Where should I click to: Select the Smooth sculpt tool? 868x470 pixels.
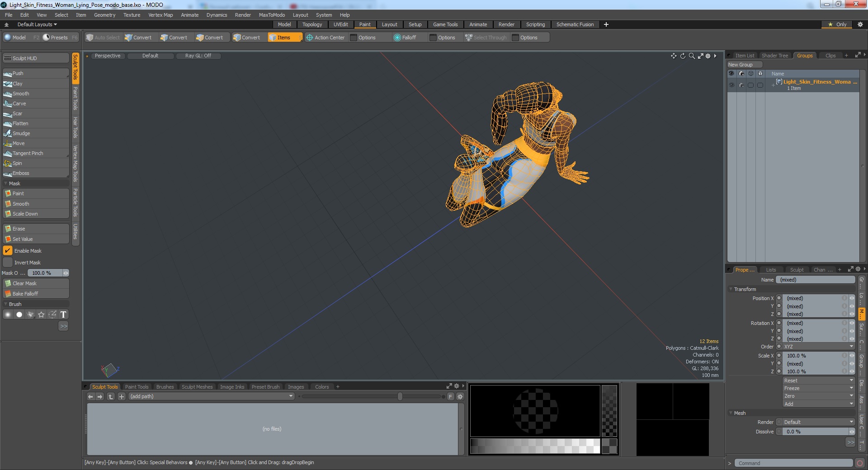(x=35, y=94)
